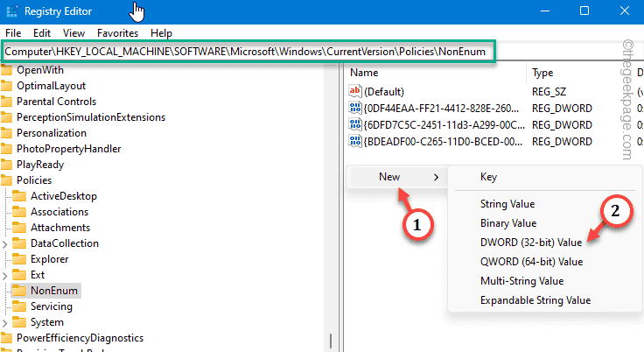Select the {0DF44EAA-FF21-4412-828E-260... value name
644x352 pixels.
(x=441, y=109)
